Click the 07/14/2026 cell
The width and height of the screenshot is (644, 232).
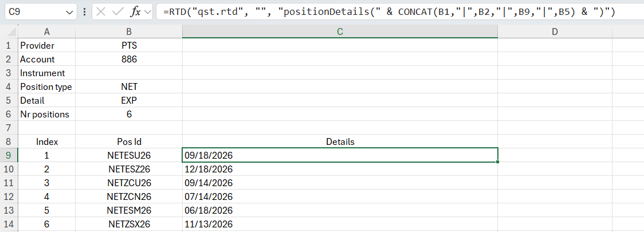tap(340, 196)
